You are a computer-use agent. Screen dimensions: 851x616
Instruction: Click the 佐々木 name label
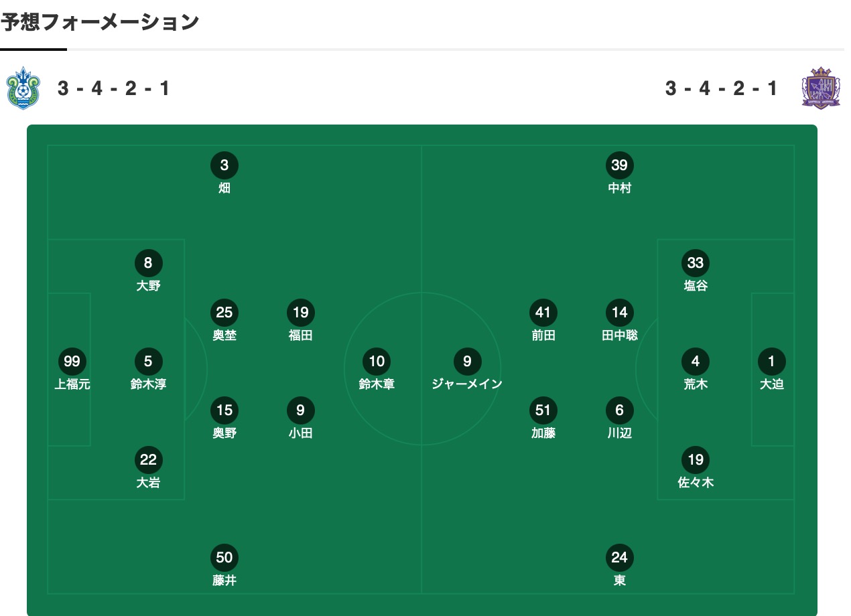click(696, 482)
